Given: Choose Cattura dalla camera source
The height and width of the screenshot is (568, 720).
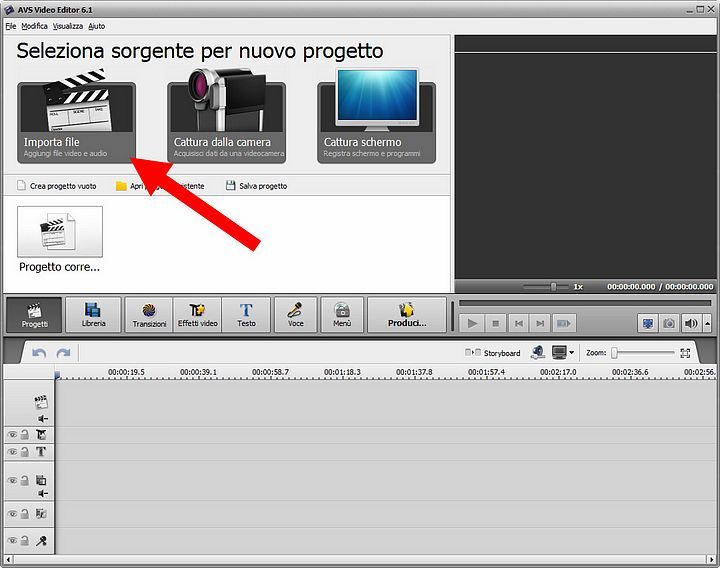Looking at the screenshot, I should (226, 122).
